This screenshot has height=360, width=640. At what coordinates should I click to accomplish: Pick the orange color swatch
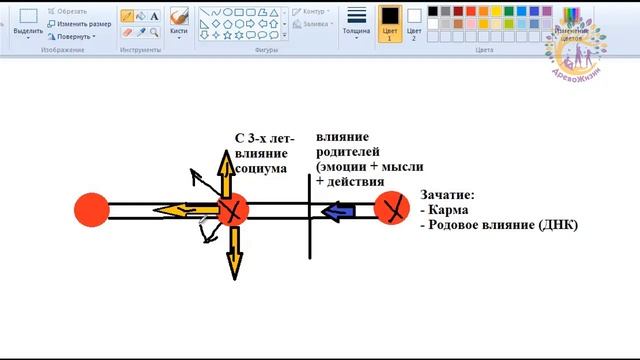tap(483, 11)
